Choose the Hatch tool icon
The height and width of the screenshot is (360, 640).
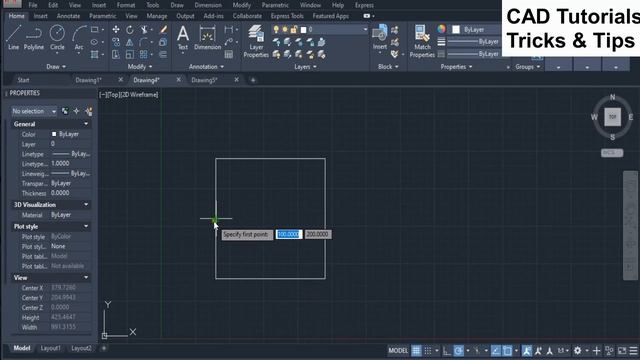[x=94, y=54]
